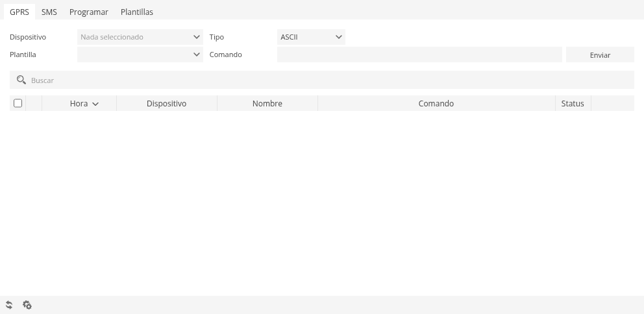Screen dimensions: 644x314
Task: Switch to the GPRS tab
Action: pyautogui.click(x=19, y=12)
